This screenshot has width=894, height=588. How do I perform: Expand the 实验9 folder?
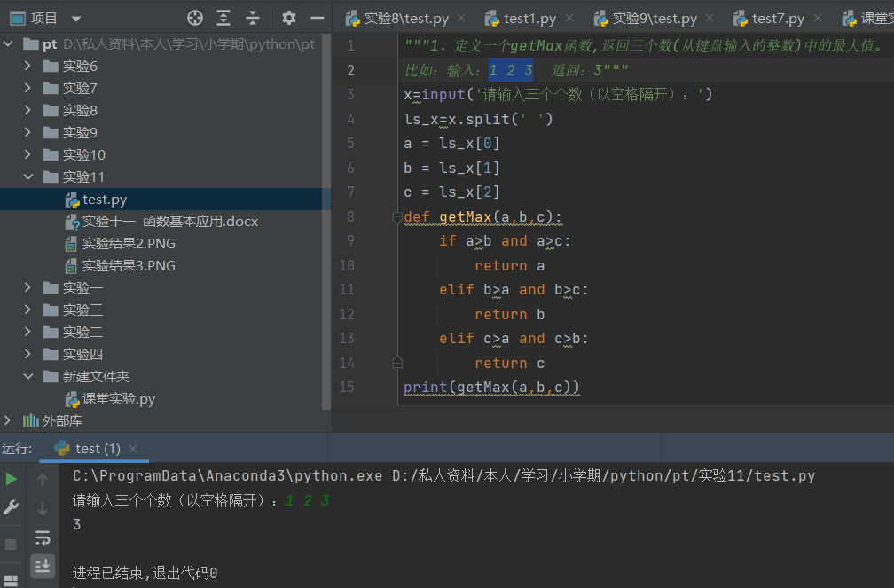tap(27, 132)
